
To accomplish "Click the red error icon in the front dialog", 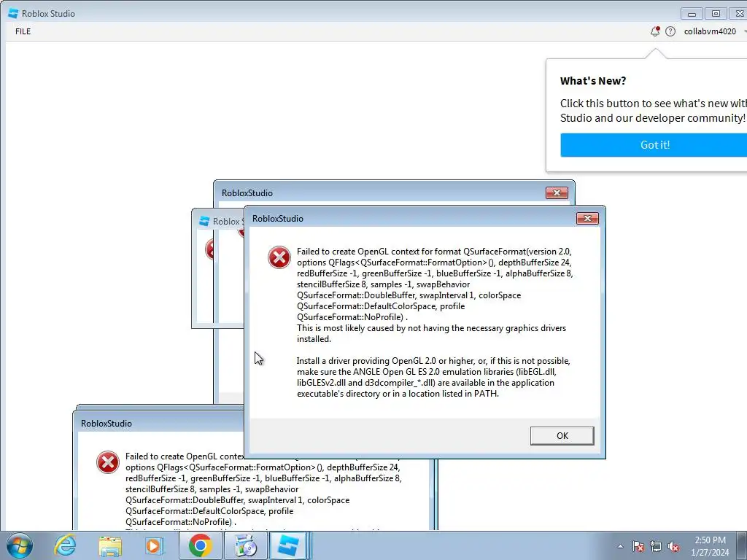I will coord(279,257).
